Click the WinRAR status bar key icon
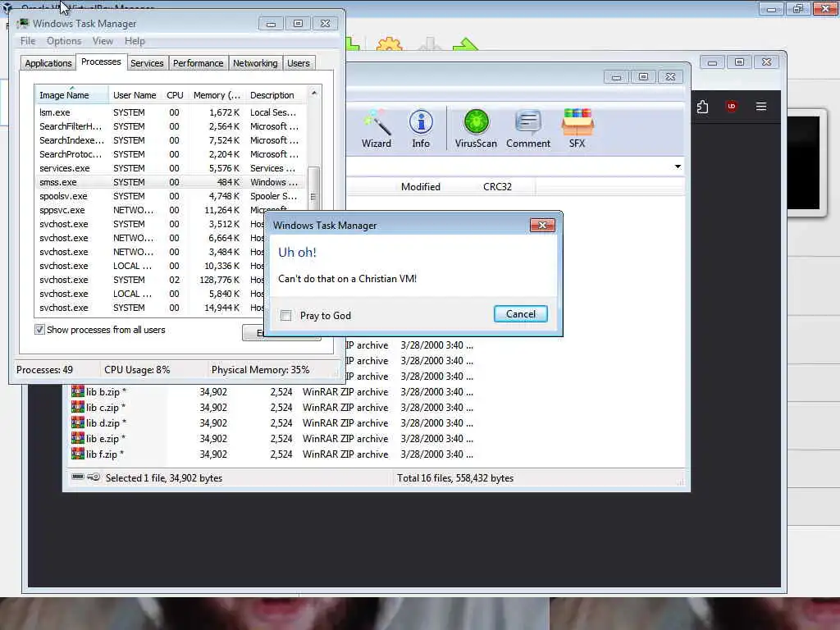Viewport: 840px width, 630px height. point(94,477)
